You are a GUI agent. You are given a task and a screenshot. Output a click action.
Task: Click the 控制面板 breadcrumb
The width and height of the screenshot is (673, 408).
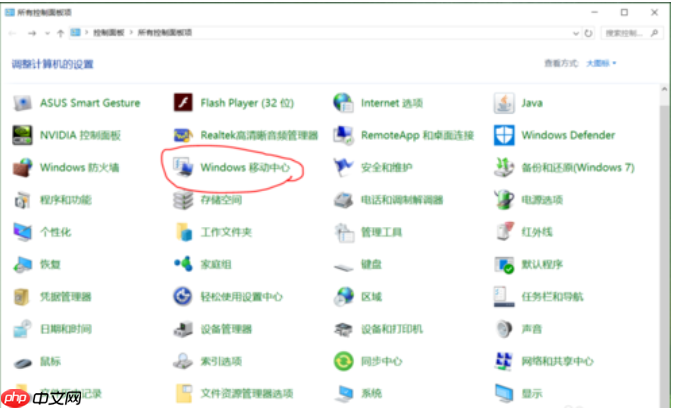109,33
